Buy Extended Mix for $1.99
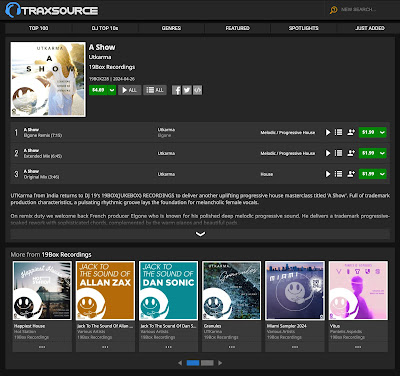 point(368,153)
